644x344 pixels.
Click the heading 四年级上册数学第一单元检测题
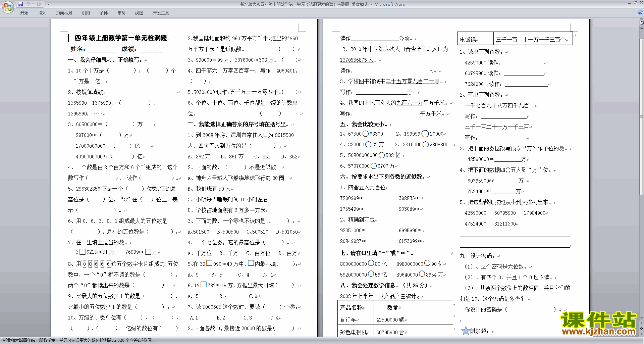tap(121, 38)
